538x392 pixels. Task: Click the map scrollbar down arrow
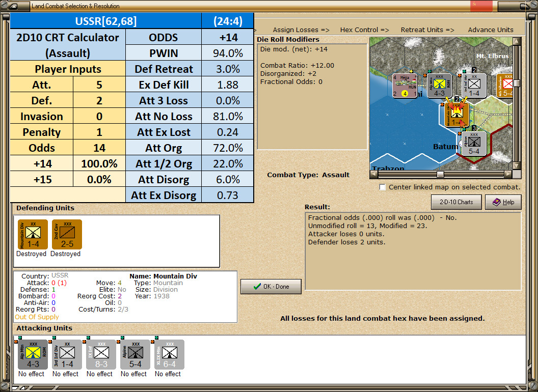(x=517, y=165)
